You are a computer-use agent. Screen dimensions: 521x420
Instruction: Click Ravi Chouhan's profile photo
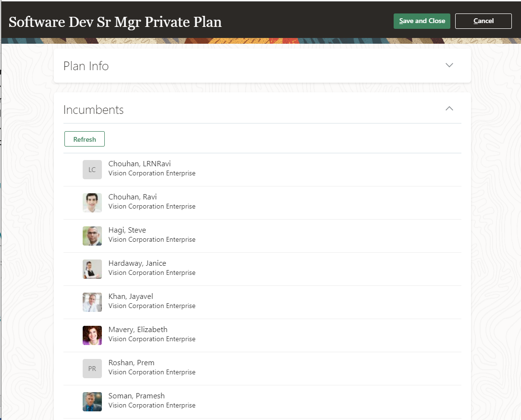[x=92, y=202]
